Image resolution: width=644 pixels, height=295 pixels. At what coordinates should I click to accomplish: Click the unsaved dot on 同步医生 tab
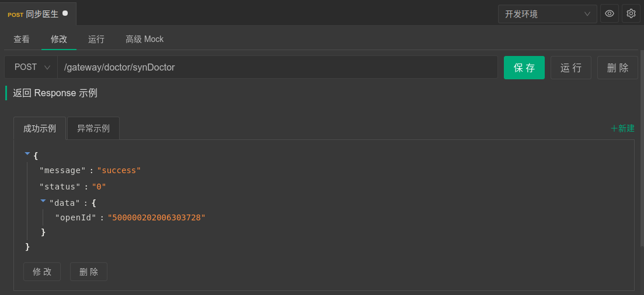pos(65,13)
